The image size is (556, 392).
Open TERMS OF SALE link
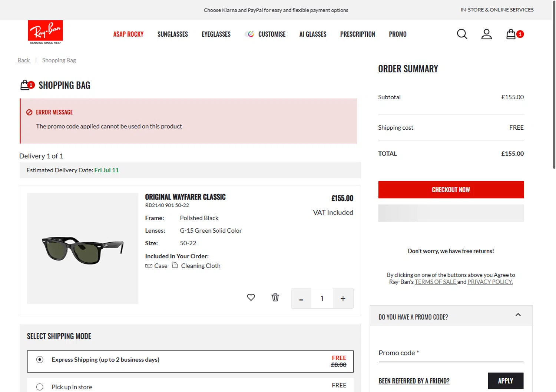pyautogui.click(x=436, y=282)
